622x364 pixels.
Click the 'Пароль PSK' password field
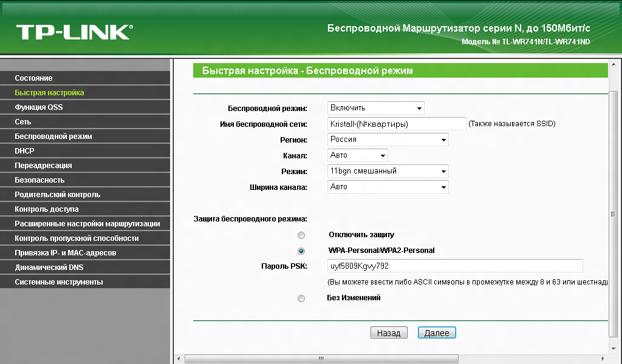(454, 266)
